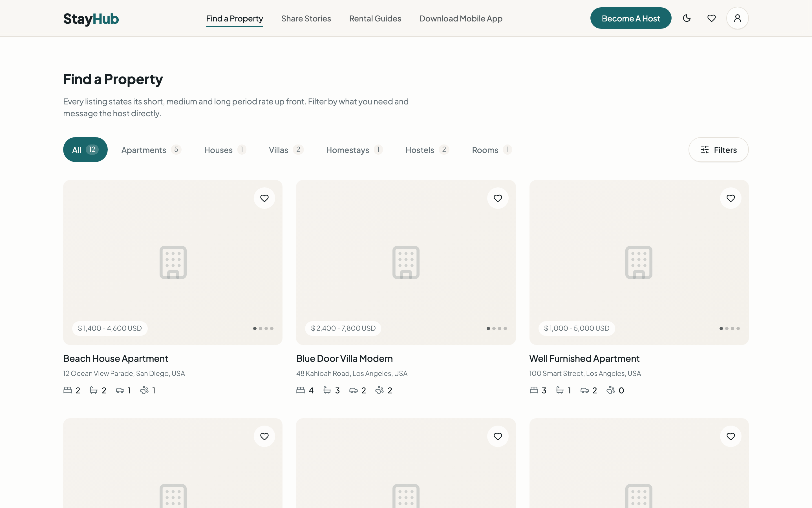This screenshot has width=812, height=508.
Task: Click Blue Door Villa carousel dots
Action: pyautogui.click(x=497, y=328)
